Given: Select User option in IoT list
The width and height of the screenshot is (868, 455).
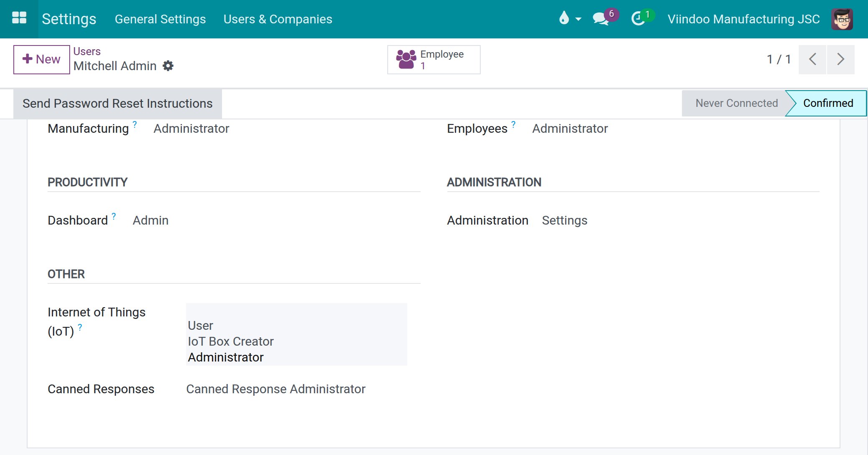Looking at the screenshot, I should coord(200,326).
